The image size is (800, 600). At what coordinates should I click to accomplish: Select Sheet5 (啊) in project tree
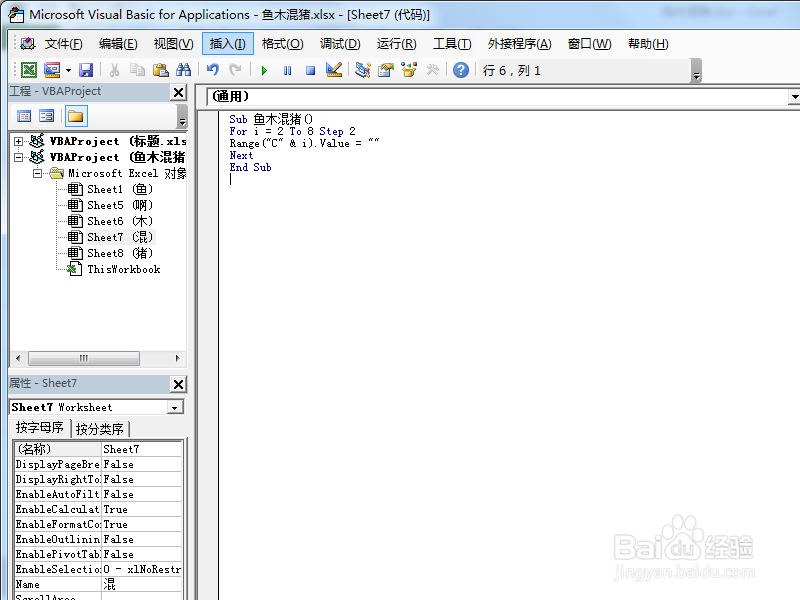click(x=111, y=205)
